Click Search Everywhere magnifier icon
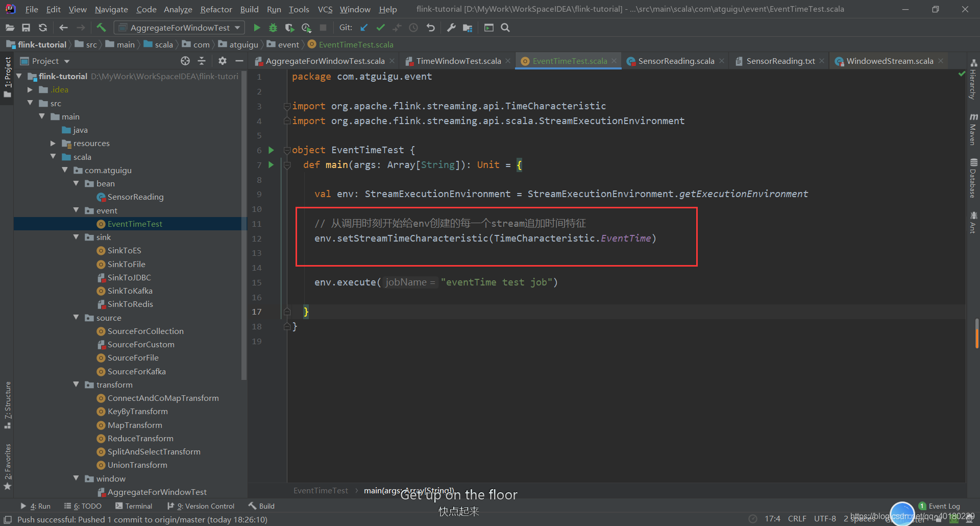 pos(505,28)
